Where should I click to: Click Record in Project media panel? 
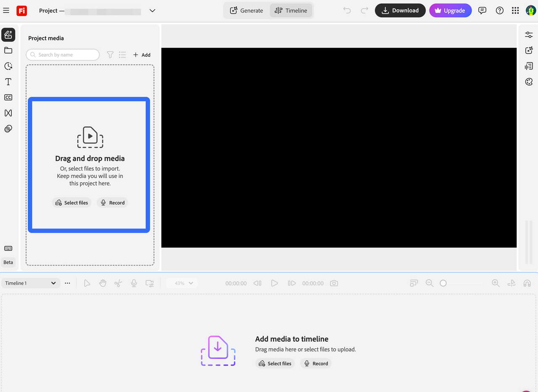tap(112, 203)
